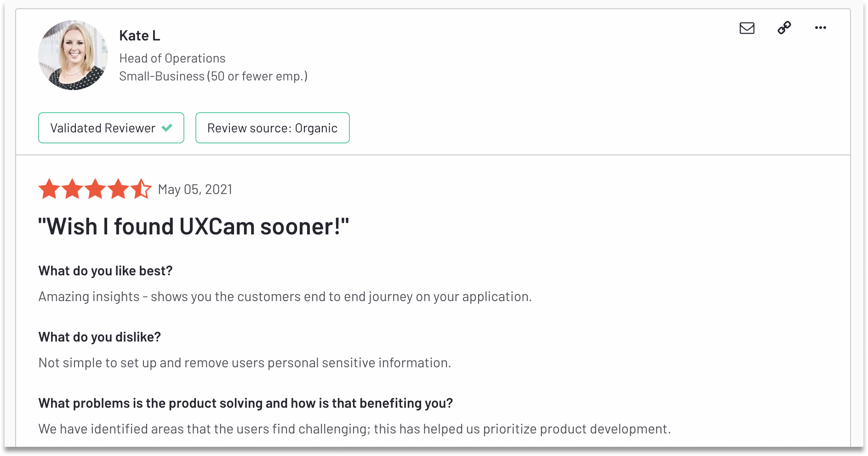Click the second star to change rating
This screenshot has height=456, width=868.
[72, 188]
